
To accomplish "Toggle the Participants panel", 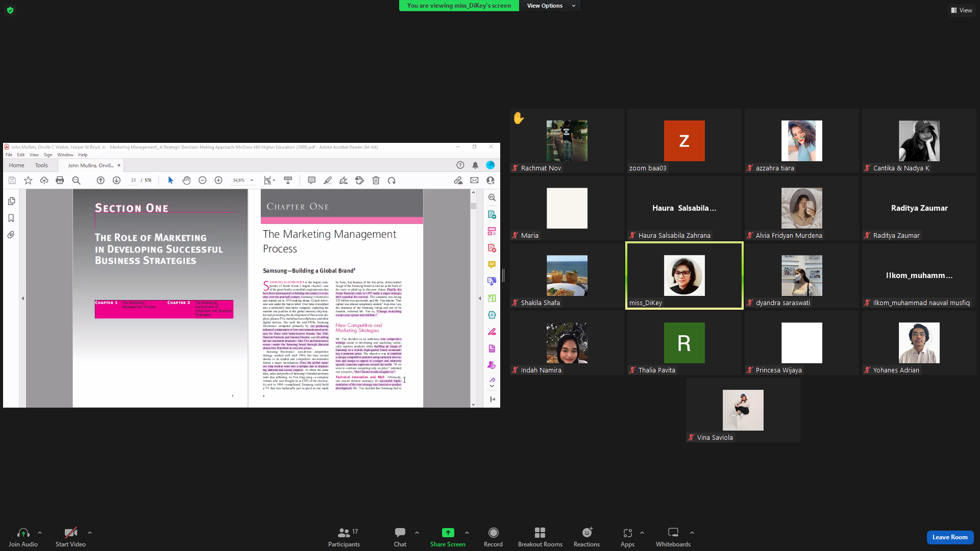I will 344,537.
